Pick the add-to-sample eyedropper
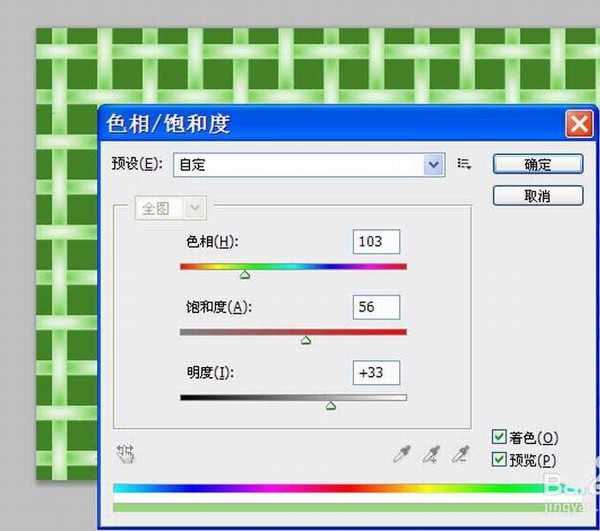600x531 pixels. [431, 454]
